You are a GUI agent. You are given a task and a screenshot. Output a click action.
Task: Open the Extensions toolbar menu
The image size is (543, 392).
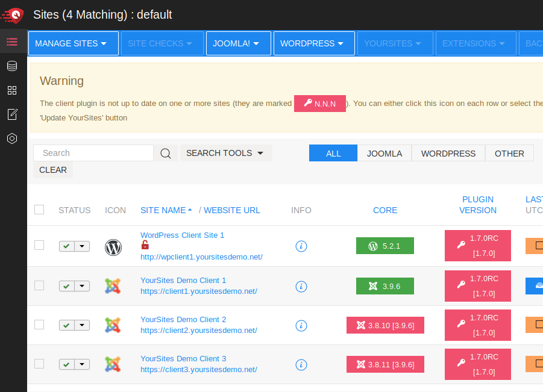(476, 43)
